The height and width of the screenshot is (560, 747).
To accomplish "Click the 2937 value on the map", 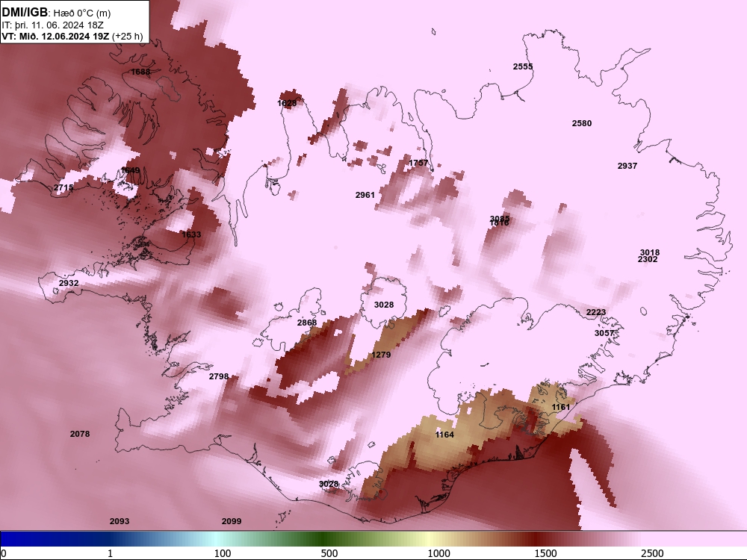I will [627, 166].
